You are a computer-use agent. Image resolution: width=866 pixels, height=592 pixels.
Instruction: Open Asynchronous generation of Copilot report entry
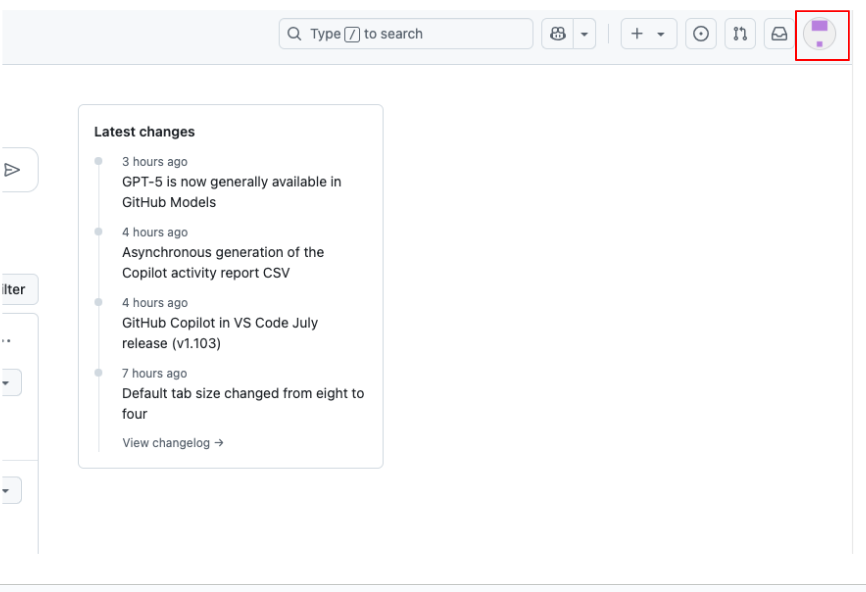point(223,262)
